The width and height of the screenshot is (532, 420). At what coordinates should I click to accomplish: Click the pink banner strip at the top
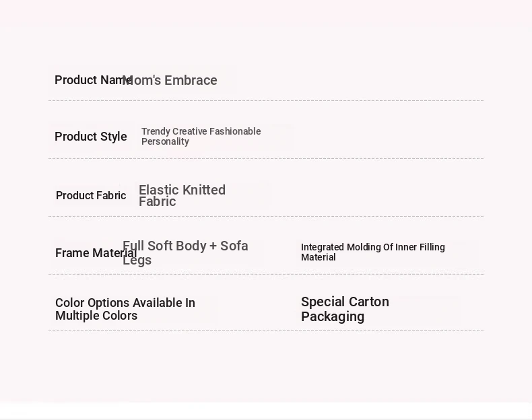pos(266,12)
